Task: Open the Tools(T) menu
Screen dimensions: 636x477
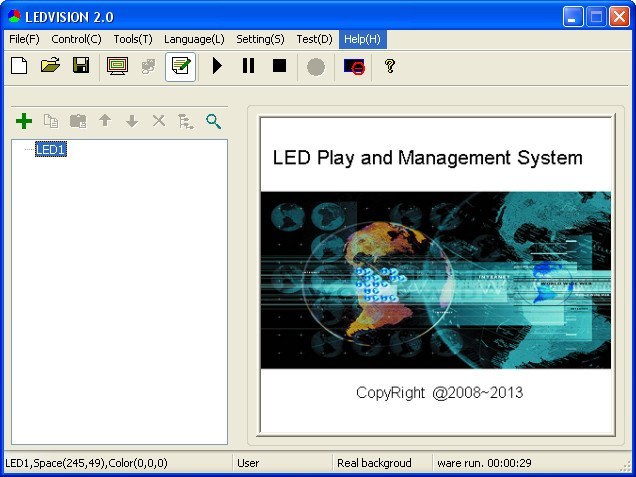Action: click(133, 39)
